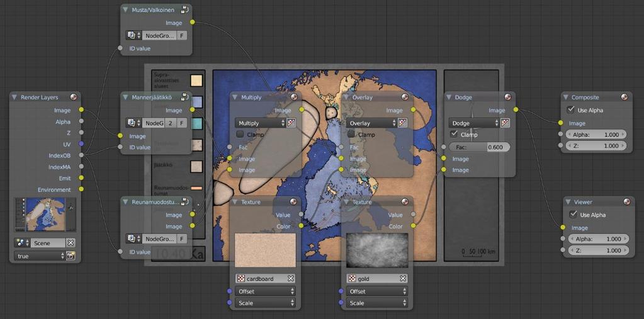The height and width of the screenshot is (319, 644).
Task: Open group edit icon on Reunamuodostu node
Action: (184, 201)
